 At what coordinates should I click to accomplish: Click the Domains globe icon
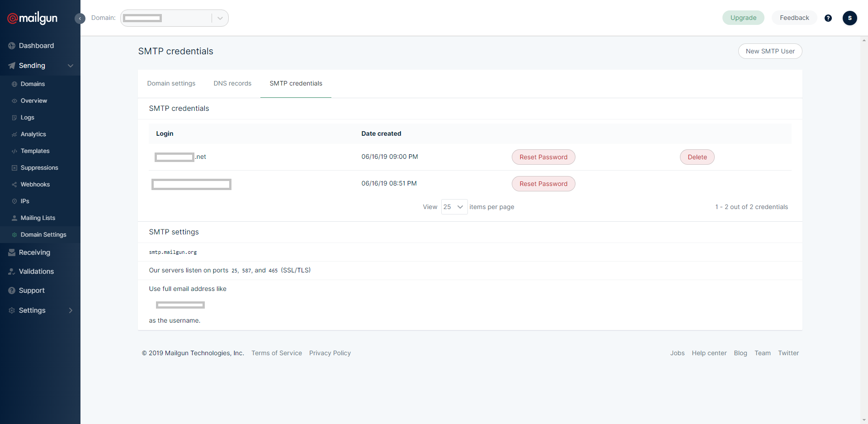click(14, 84)
